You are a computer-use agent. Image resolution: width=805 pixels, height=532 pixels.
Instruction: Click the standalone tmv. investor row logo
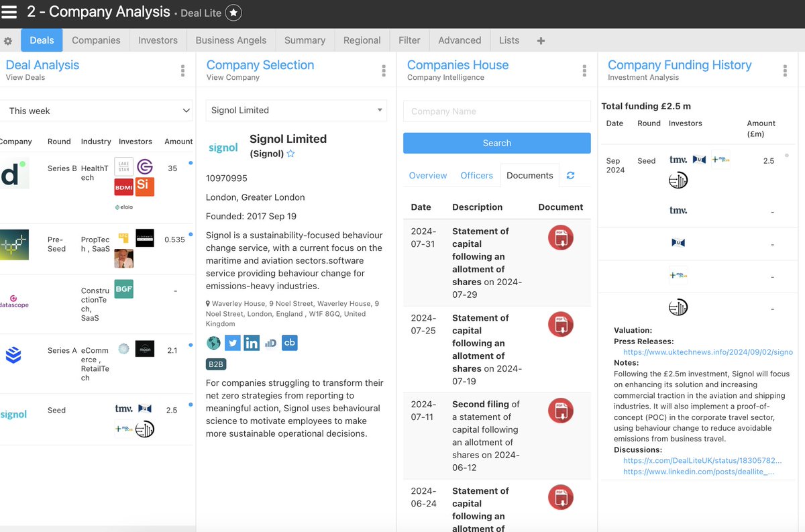point(678,211)
